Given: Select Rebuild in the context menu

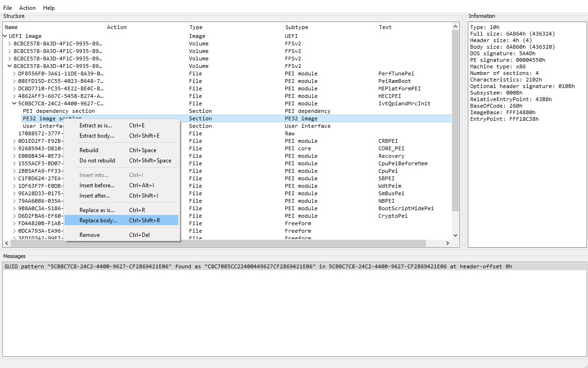Looking at the screenshot, I should pyautogui.click(x=122, y=150).
